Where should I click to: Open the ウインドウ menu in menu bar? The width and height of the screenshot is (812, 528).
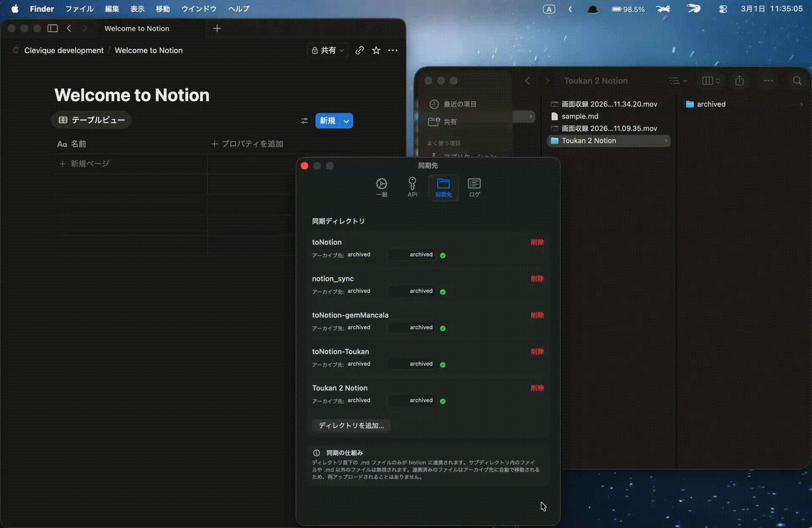[x=199, y=9]
